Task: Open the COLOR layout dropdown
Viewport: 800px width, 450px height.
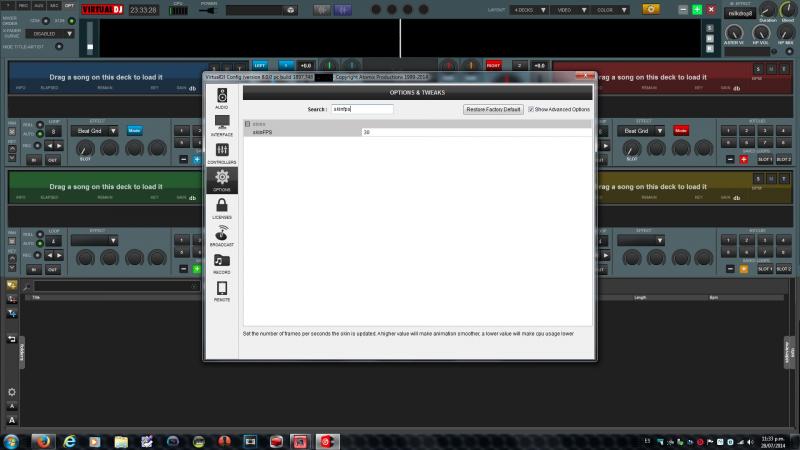Action: [x=611, y=10]
